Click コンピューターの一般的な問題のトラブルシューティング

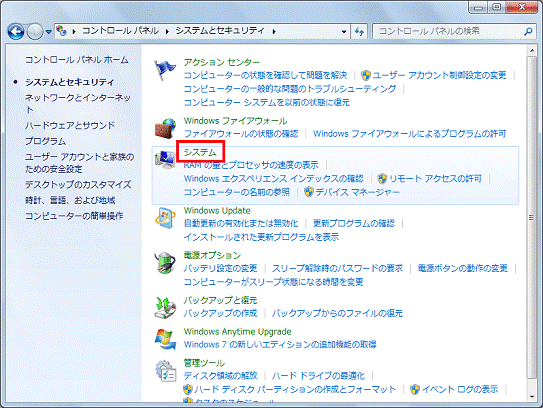(x=290, y=89)
